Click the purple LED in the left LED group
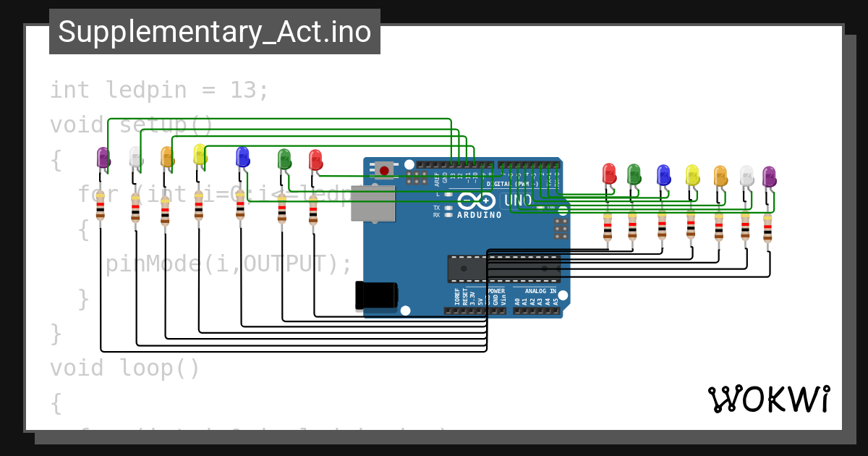The image size is (868, 456). [x=103, y=157]
